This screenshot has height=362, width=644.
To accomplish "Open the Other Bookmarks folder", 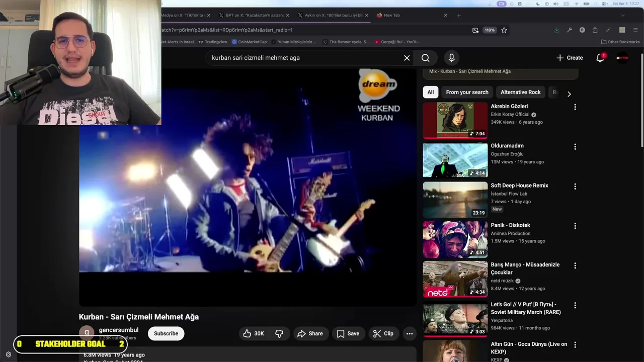I will tap(620, 42).
